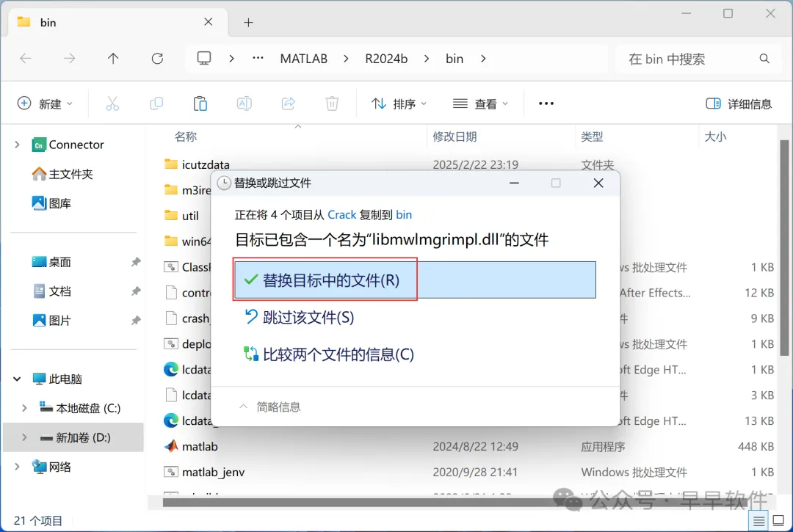The image size is (793, 532).
Task: Add a new tab with plus button
Action: tap(248, 22)
